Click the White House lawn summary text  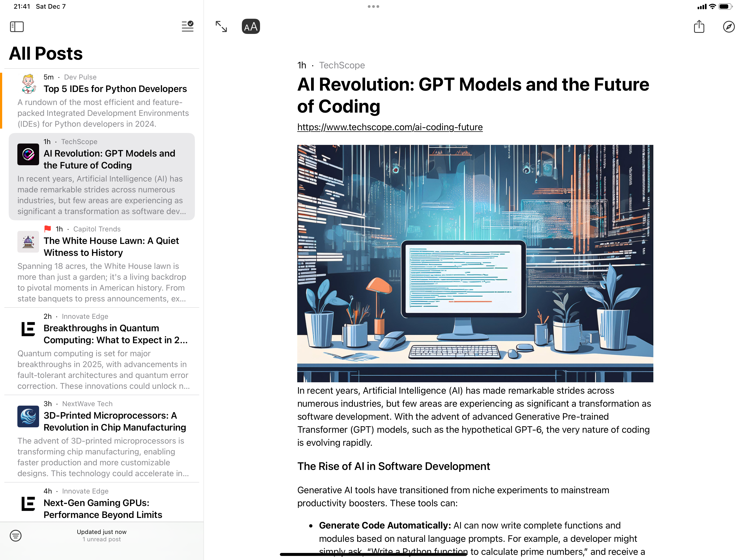coord(102,282)
